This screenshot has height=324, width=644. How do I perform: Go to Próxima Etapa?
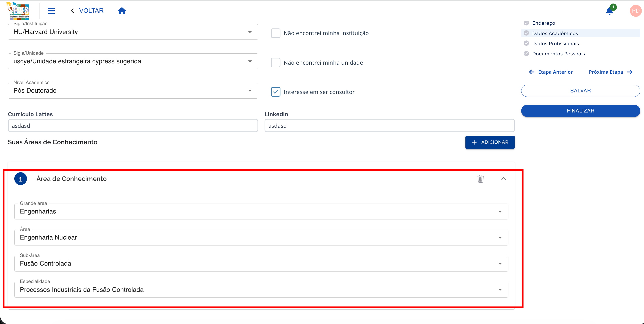pos(610,72)
